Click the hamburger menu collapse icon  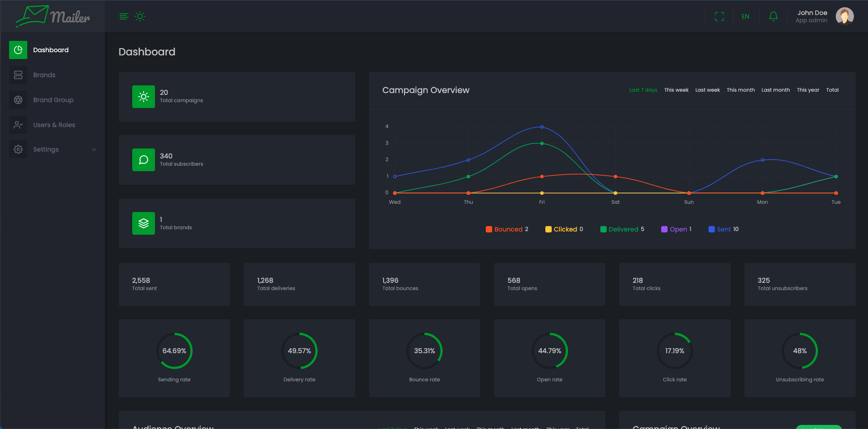pyautogui.click(x=124, y=17)
